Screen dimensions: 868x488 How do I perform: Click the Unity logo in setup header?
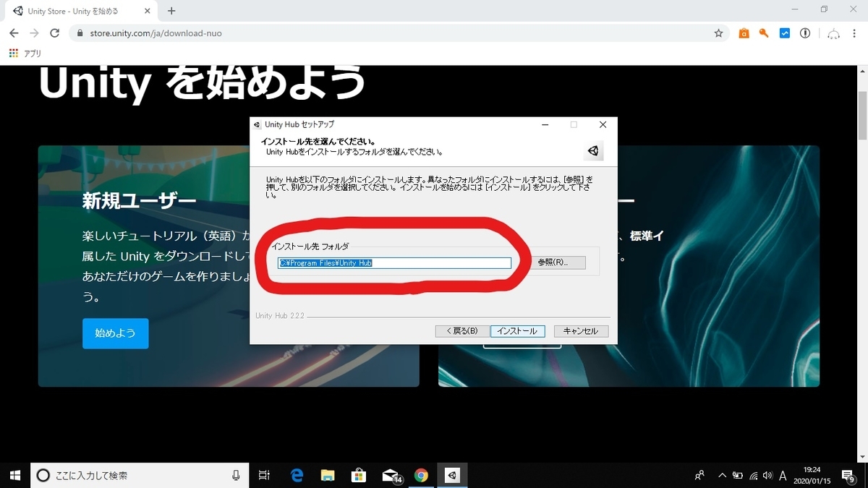pyautogui.click(x=593, y=151)
